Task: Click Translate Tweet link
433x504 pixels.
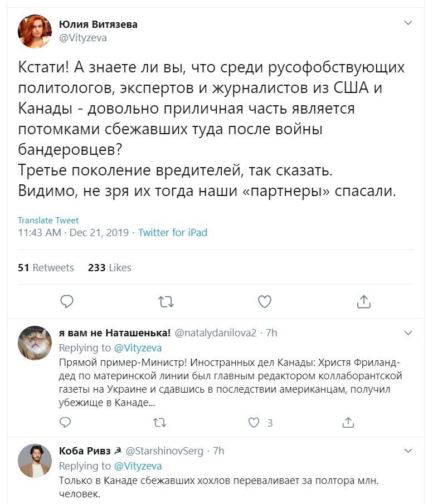Action: pyautogui.click(x=48, y=220)
